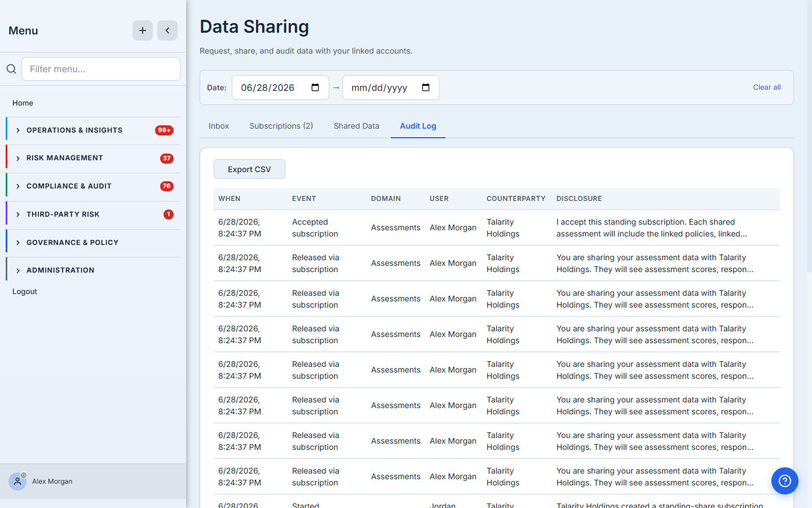Screen dimensions: 812x508
Task: Click the search magnifier icon
Action: tap(11, 69)
